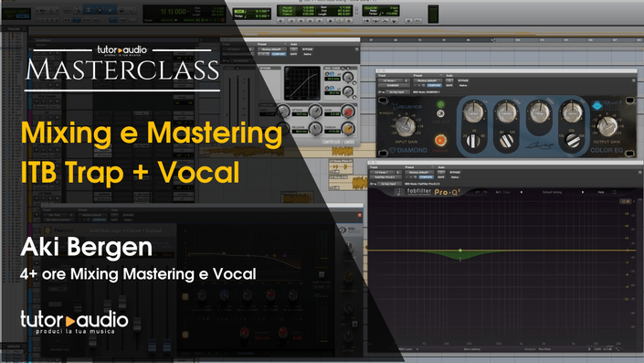
Task: Click the compressor transfer curve graph
Action: pos(301,83)
